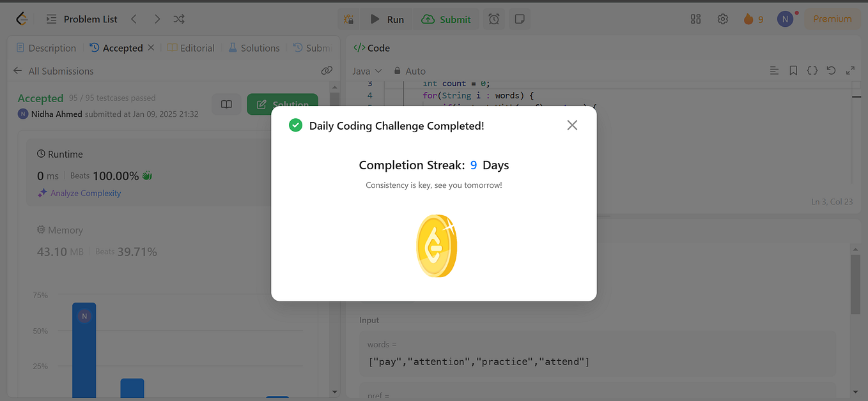Open the timer alarm clock icon
The height and width of the screenshot is (401, 868).
coord(493,19)
